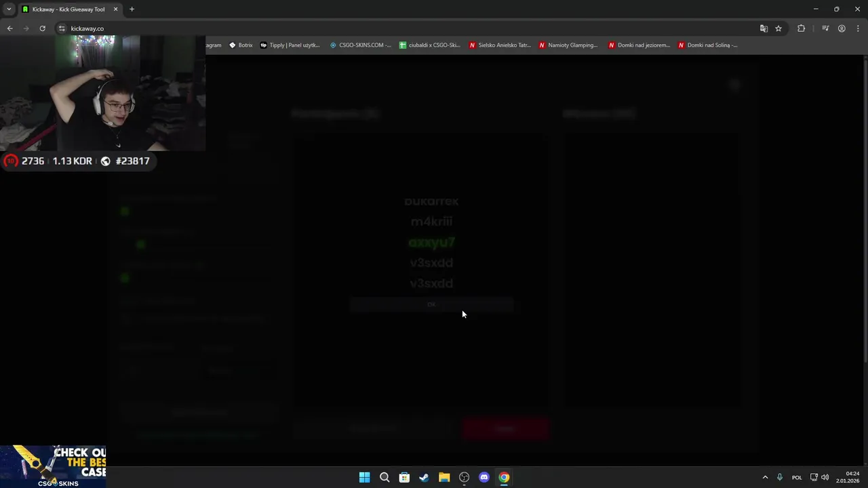Image resolution: width=868 pixels, height=488 pixels.
Task: Select the Kickaway - Kick Giveaway Tool tab
Action: (x=68, y=9)
